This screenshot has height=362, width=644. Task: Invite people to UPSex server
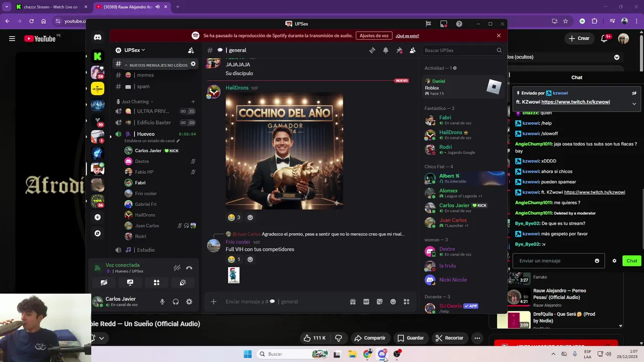(191, 50)
